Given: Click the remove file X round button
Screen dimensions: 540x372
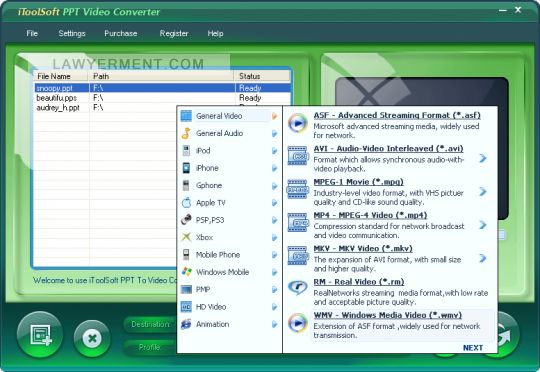Looking at the screenshot, I should tap(92, 338).
